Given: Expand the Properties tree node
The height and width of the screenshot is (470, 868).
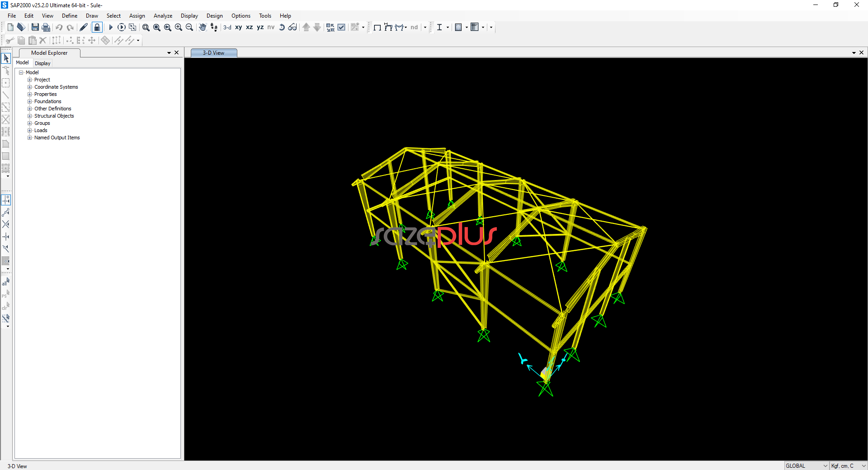Looking at the screenshot, I should coord(30,94).
